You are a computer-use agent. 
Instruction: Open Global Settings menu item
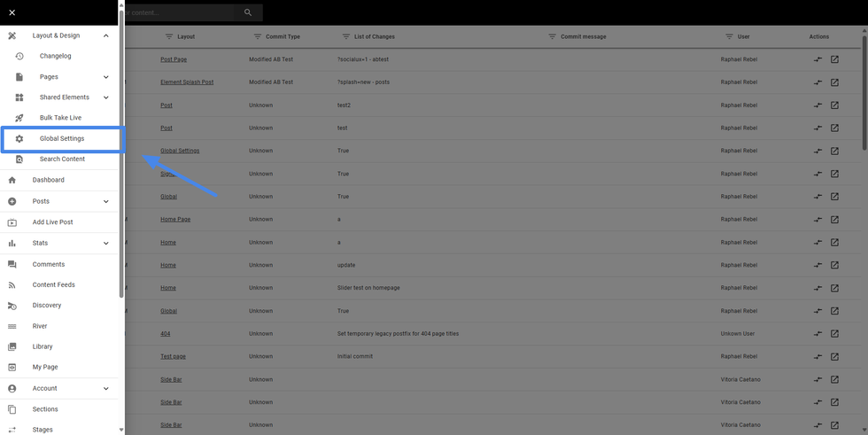[62, 139]
